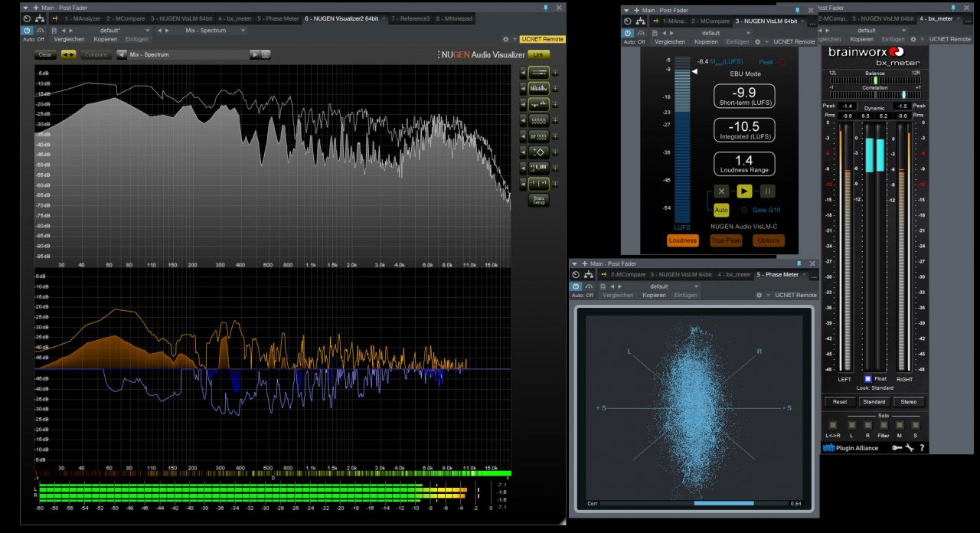Switch to 5 - Phase Meter tab in Visualizer window
Viewport: 980px width, 533px height.
pos(279,18)
